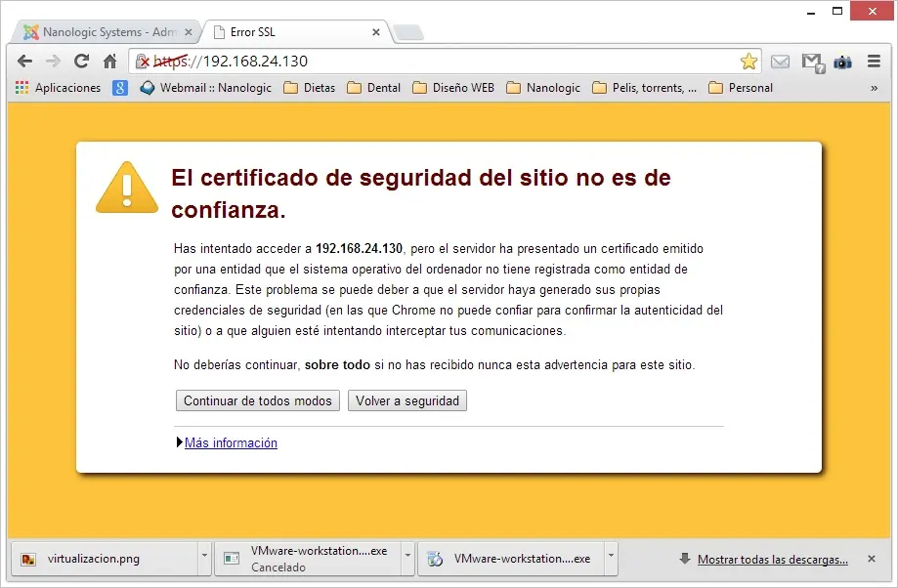The height and width of the screenshot is (588, 898).
Task: Open the Webmail :: Nanologic bookmark
Action: pyautogui.click(x=205, y=88)
